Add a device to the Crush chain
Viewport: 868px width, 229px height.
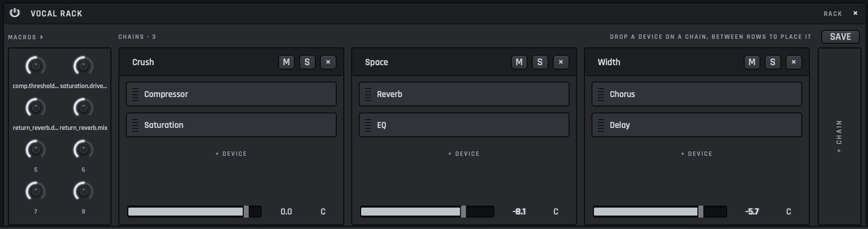tap(231, 154)
